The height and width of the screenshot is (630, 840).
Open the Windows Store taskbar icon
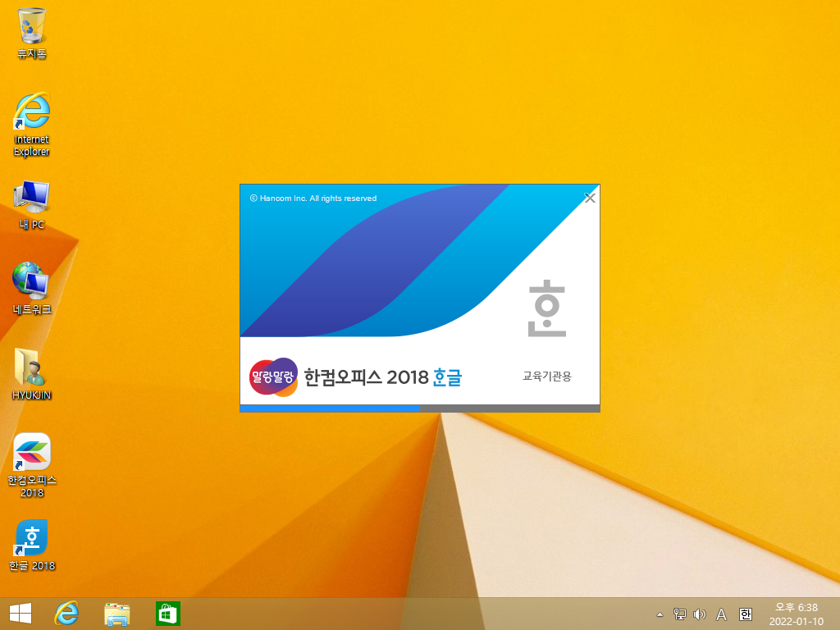(167, 614)
